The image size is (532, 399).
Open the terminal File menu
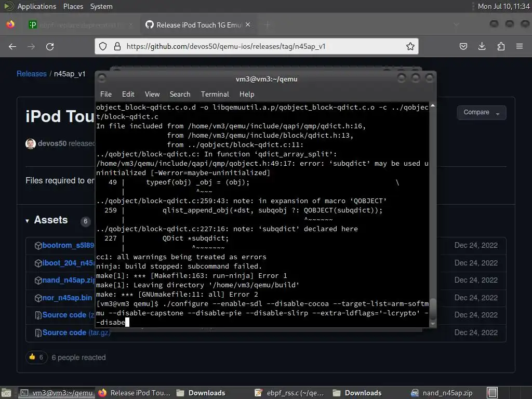click(x=106, y=95)
